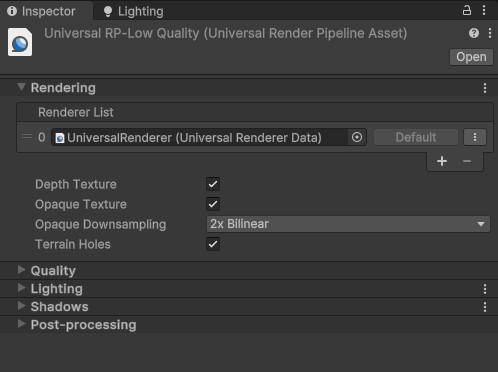Open the Inspector window options menu
The width and height of the screenshot is (498, 372).
click(484, 11)
